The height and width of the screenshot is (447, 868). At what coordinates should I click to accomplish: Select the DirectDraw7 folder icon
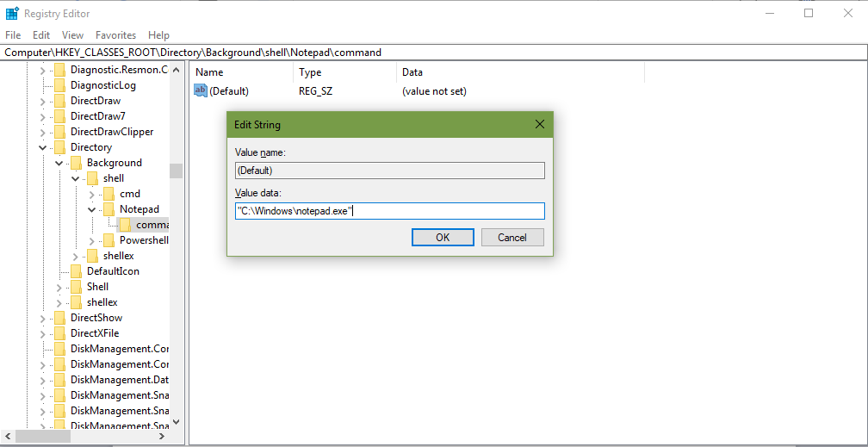[x=60, y=116]
